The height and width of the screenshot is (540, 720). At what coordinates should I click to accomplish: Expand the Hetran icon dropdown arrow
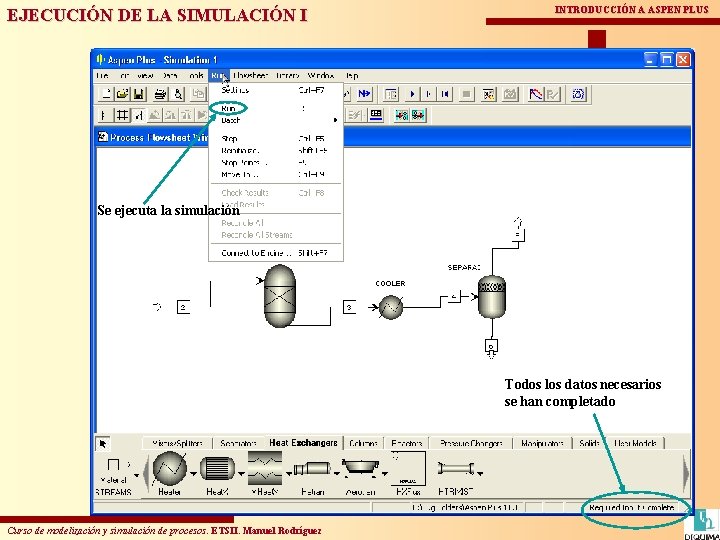click(337, 473)
